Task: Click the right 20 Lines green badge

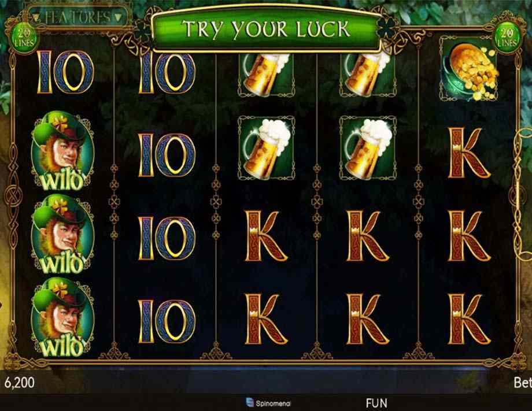Action: 507,38
